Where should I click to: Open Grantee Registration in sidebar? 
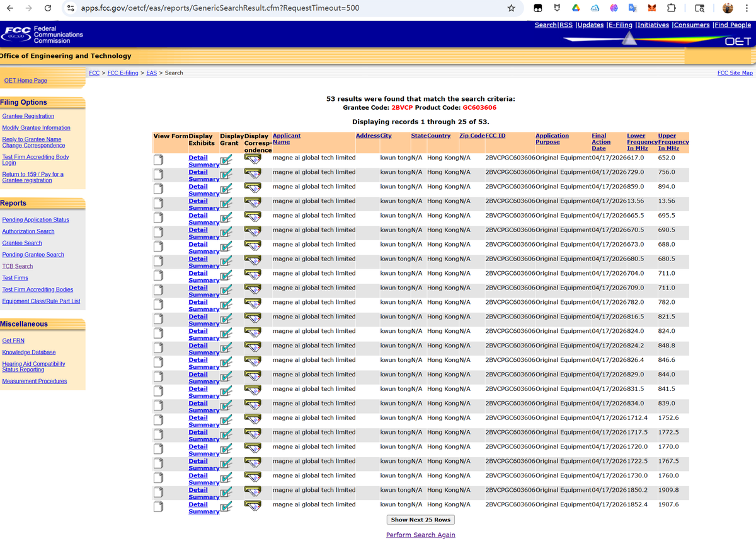(28, 116)
